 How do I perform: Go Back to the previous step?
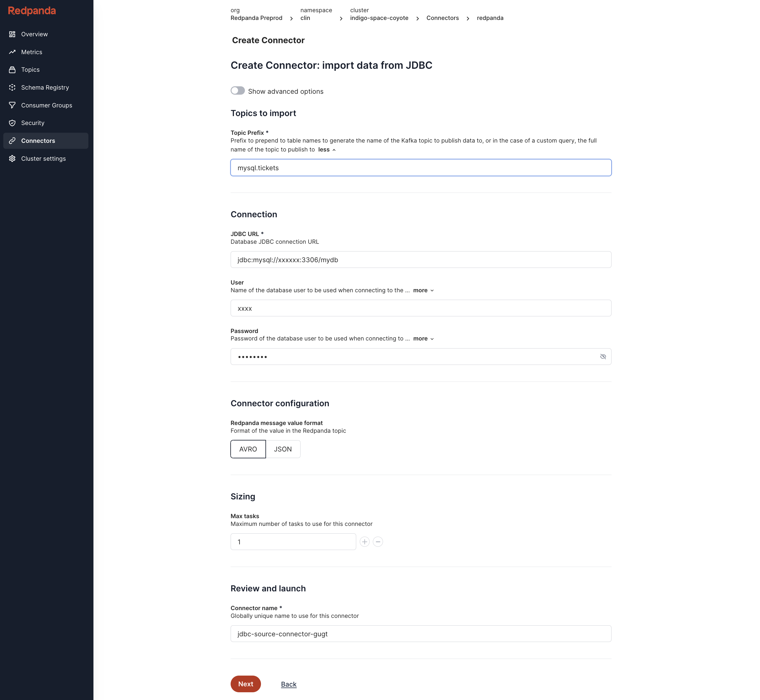click(289, 684)
